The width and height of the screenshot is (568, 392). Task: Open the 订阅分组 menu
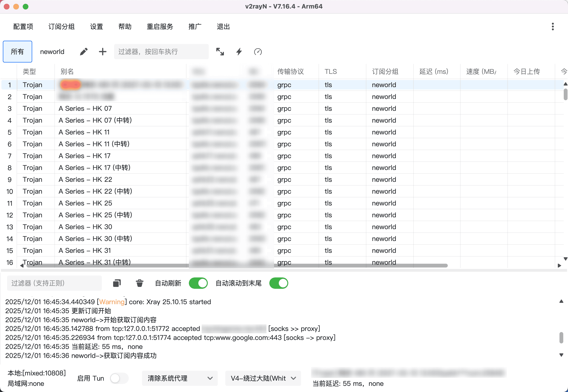click(x=61, y=27)
